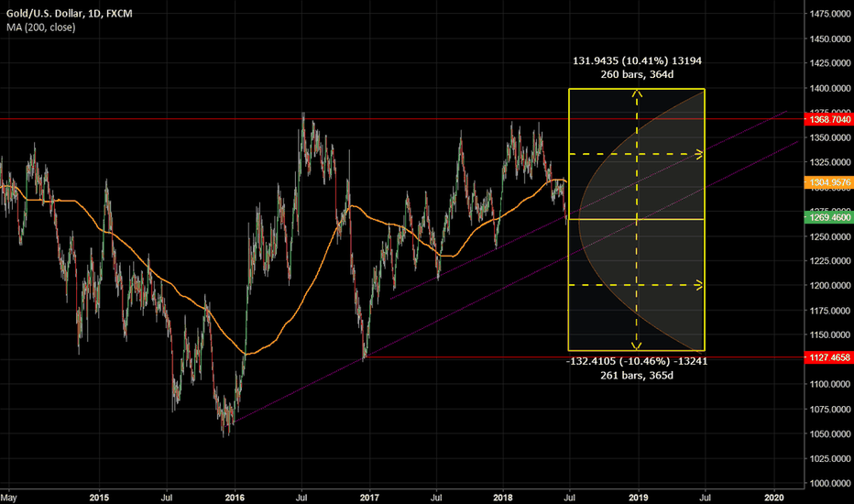Click the MA (200, close) indicator label

(41, 27)
